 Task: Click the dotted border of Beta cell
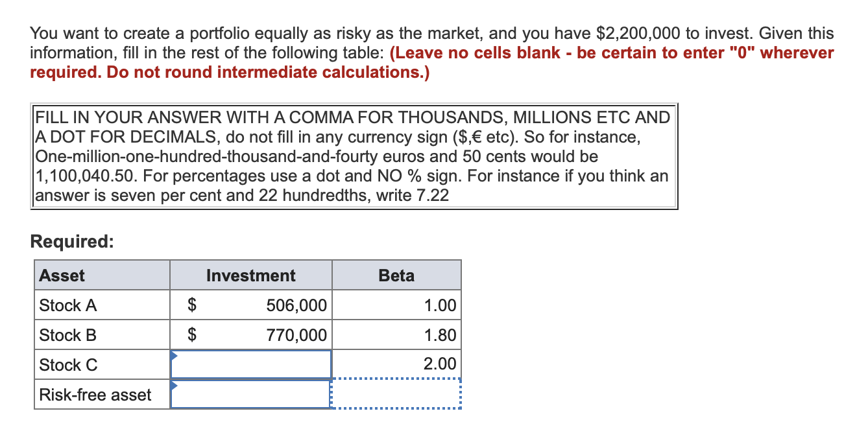(x=396, y=379)
